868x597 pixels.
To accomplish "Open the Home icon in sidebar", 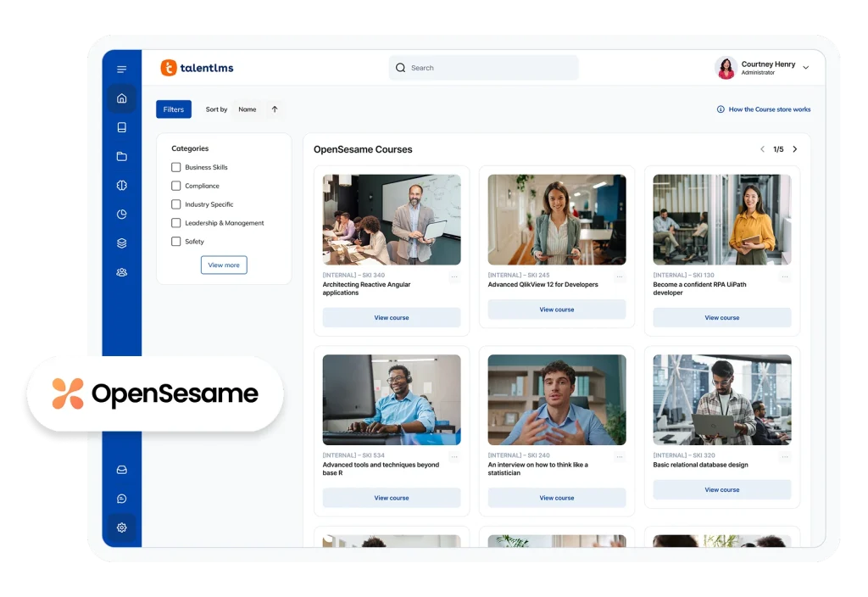I will click(x=121, y=98).
